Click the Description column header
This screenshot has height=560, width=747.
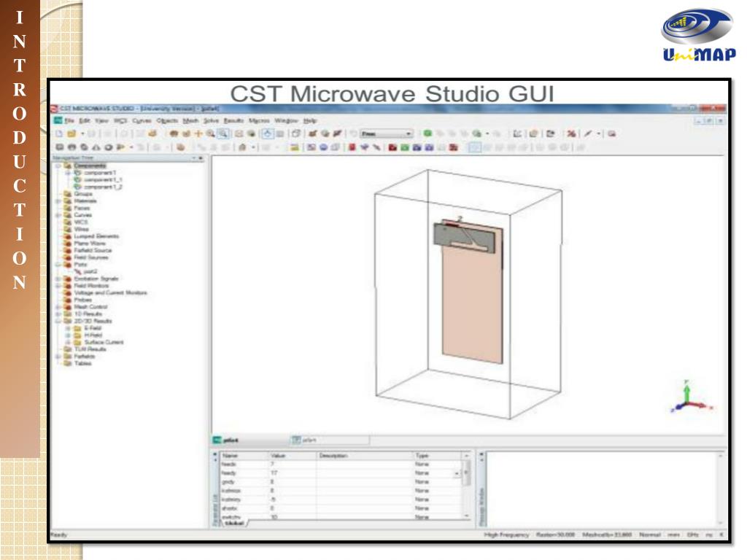point(365,456)
